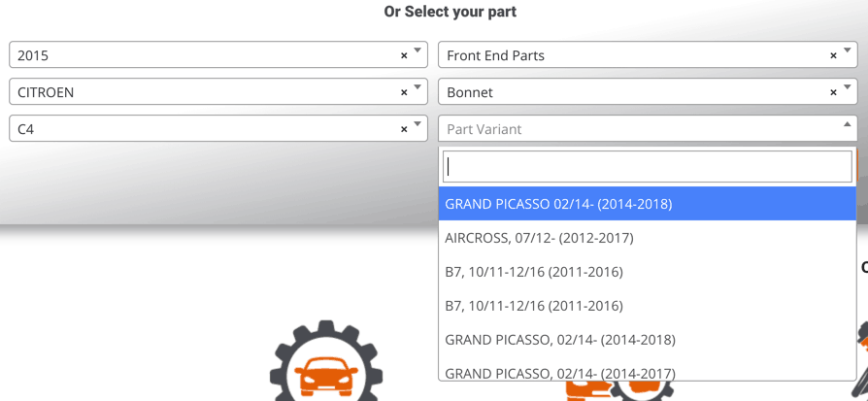The image size is (868, 401).
Task: Click the CITROEN make combo box
Action: point(218,91)
